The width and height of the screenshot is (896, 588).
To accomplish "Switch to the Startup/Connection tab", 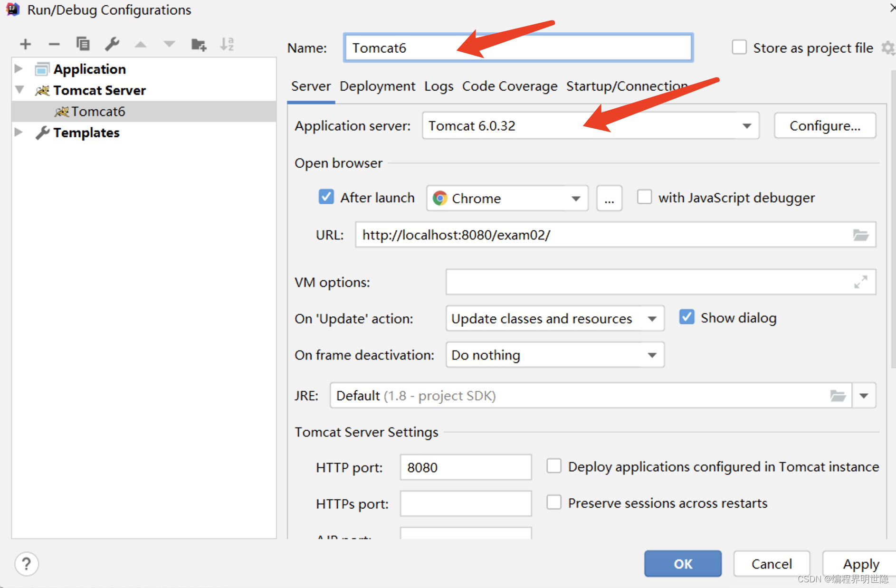I will [627, 86].
